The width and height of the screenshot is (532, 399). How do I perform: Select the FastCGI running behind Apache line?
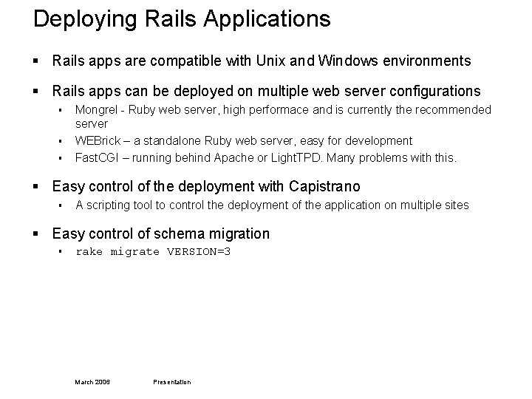coord(266,158)
